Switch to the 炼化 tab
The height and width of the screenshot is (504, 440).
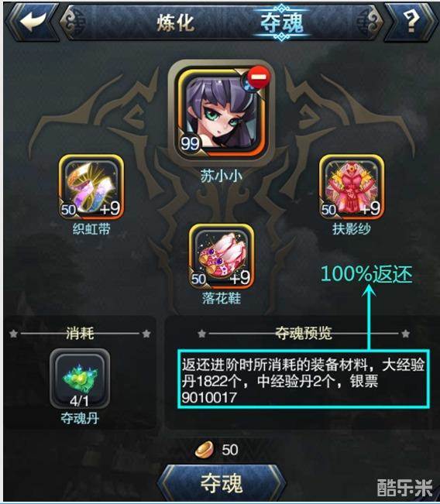pos(176,22)
